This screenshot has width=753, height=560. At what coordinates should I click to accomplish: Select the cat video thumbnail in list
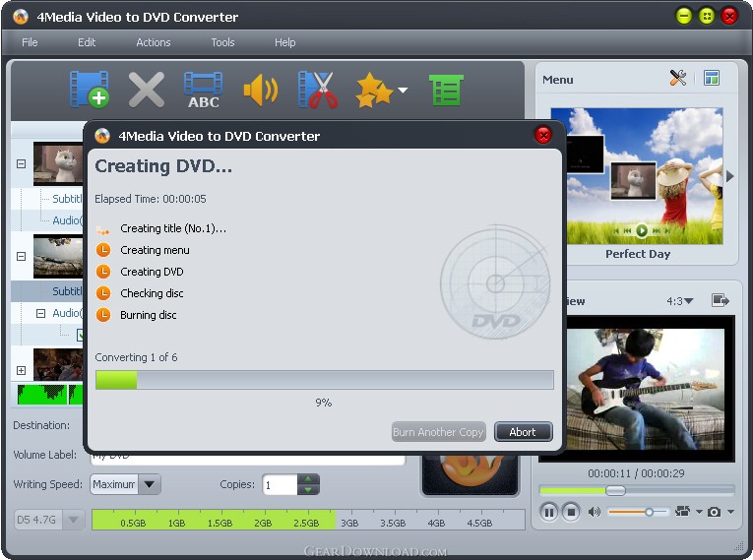point(58,163)
